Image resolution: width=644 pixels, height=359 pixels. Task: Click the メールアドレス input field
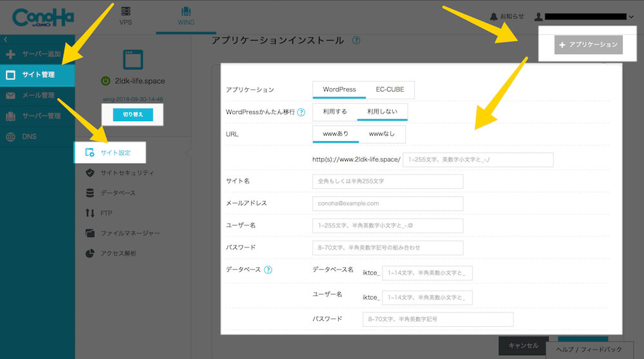[388, 204]
